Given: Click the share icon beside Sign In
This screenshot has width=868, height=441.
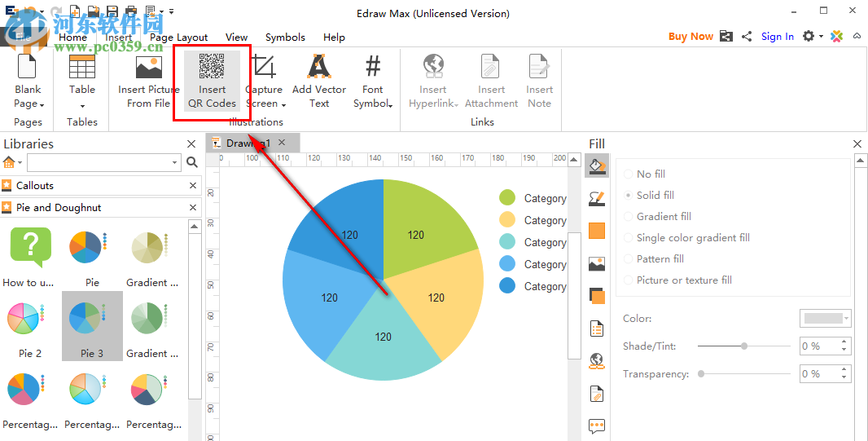Looking at the screenshot, I should pyautogui.click(x=747, y=37).
